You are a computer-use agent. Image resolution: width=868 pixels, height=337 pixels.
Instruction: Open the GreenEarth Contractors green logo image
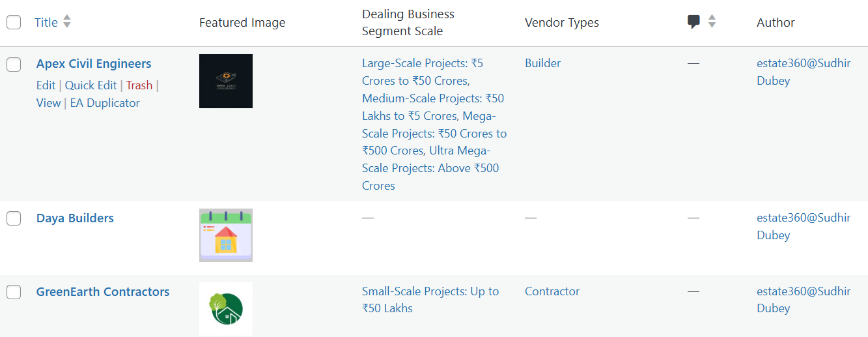click(226, 309)
